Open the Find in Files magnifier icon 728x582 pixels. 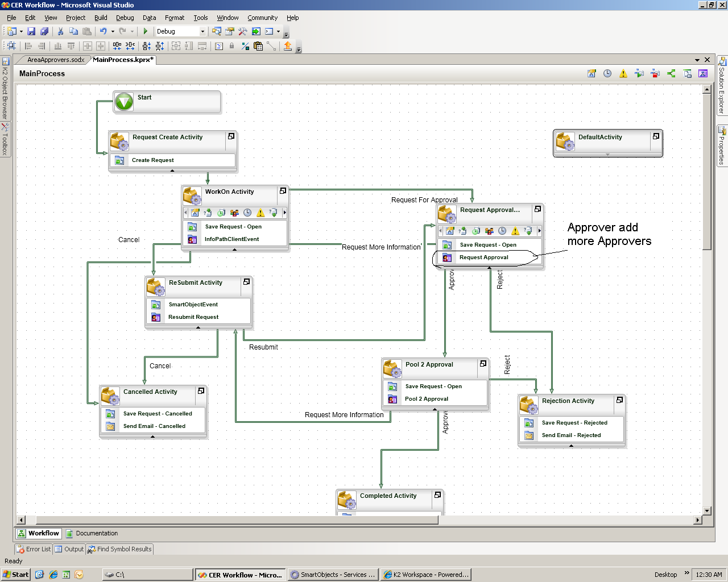tap(217, 31)
